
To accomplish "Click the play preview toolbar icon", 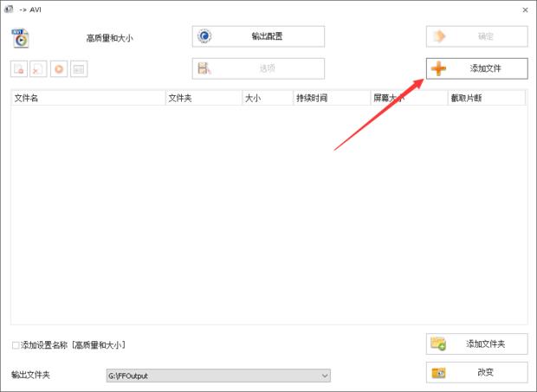I will tap(59, 68).
